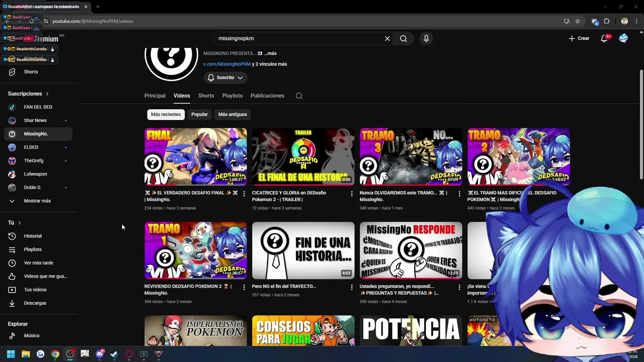This screenshot has width=644, height=362.
Task: Start voice search with the microphone icon
Action: point(426,38)
